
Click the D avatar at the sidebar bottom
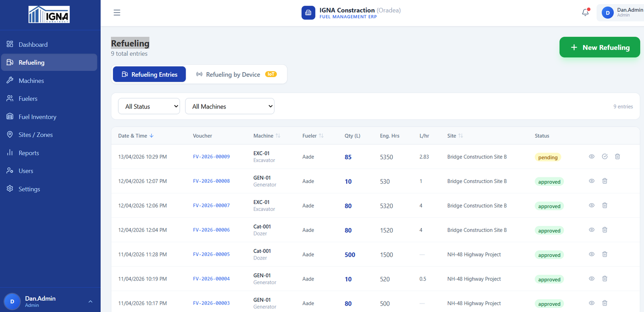12,302
